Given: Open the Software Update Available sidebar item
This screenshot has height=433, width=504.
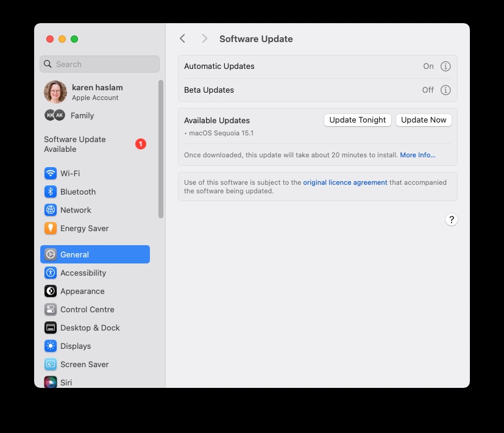Looking at the screenshot, I should (75, 144).
